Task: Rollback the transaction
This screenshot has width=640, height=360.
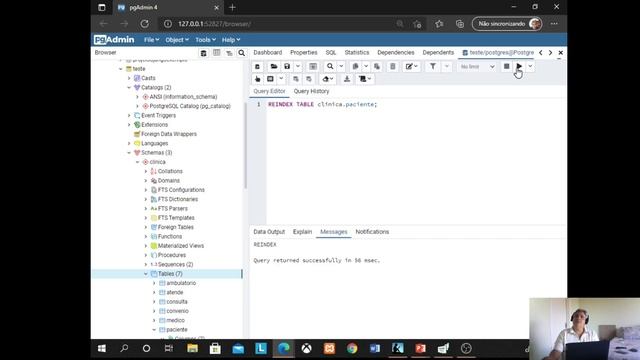Action: [x=309, y=79]
